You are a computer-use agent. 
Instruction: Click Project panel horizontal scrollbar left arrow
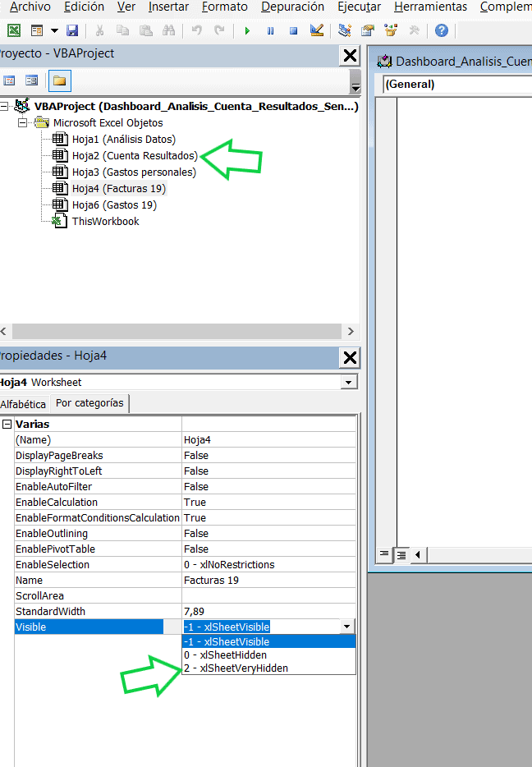point(3,331)
